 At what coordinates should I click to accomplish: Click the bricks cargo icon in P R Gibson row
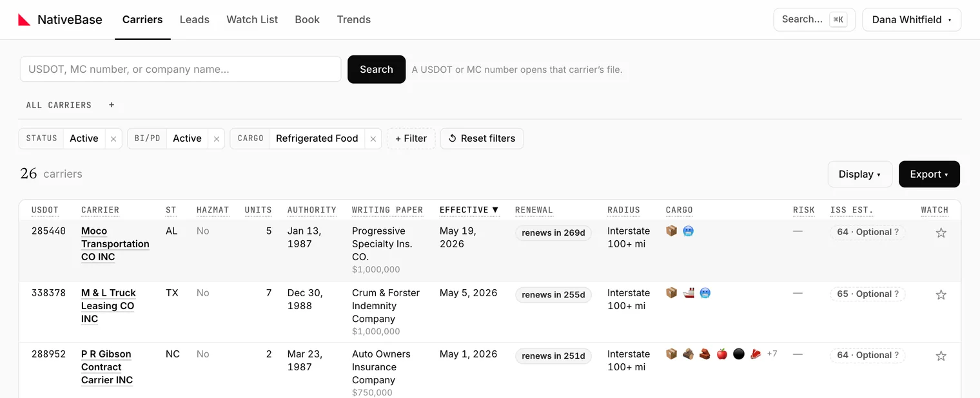point(705,354)
